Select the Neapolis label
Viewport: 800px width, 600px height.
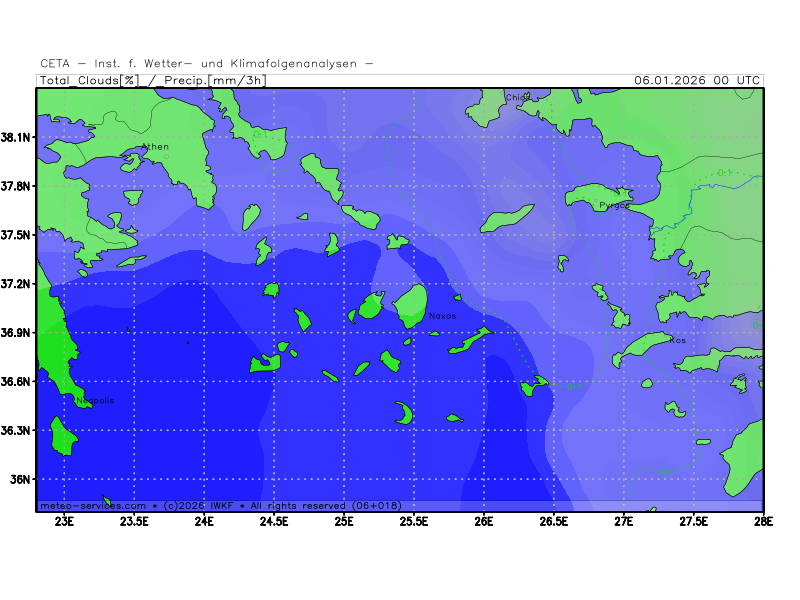[x=95, y=401]
